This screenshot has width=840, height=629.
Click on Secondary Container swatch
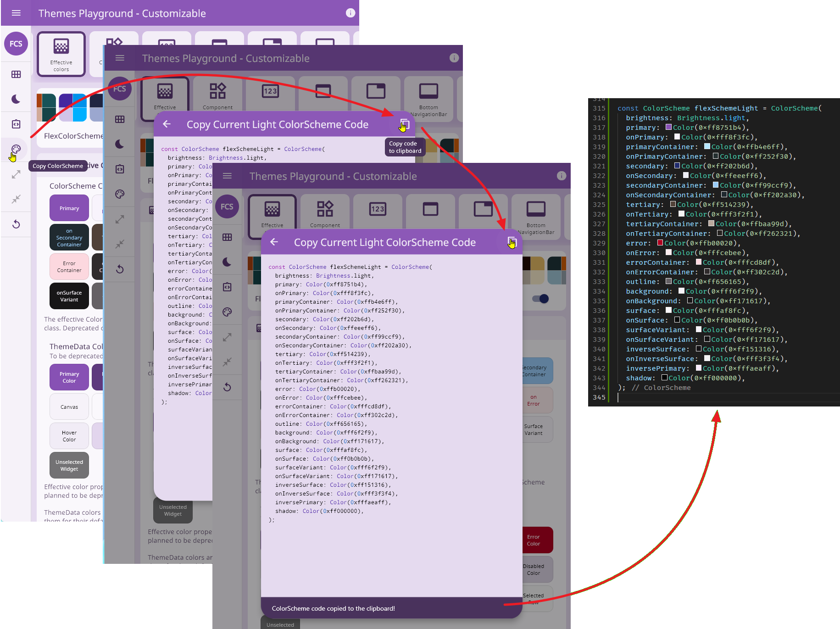point(69,237)
